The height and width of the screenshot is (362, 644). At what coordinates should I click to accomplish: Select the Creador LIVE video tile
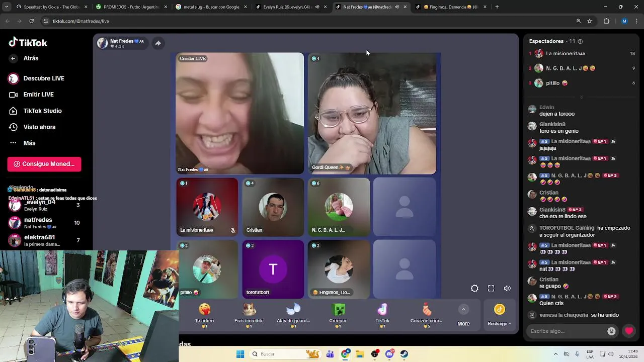[x=239, y=113]
